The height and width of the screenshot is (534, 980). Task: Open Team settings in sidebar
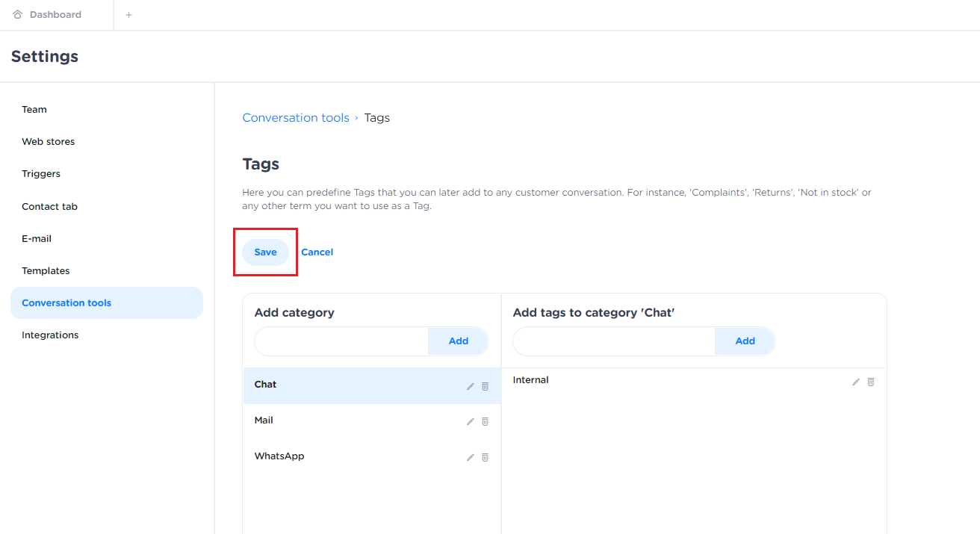click(34, 110)
